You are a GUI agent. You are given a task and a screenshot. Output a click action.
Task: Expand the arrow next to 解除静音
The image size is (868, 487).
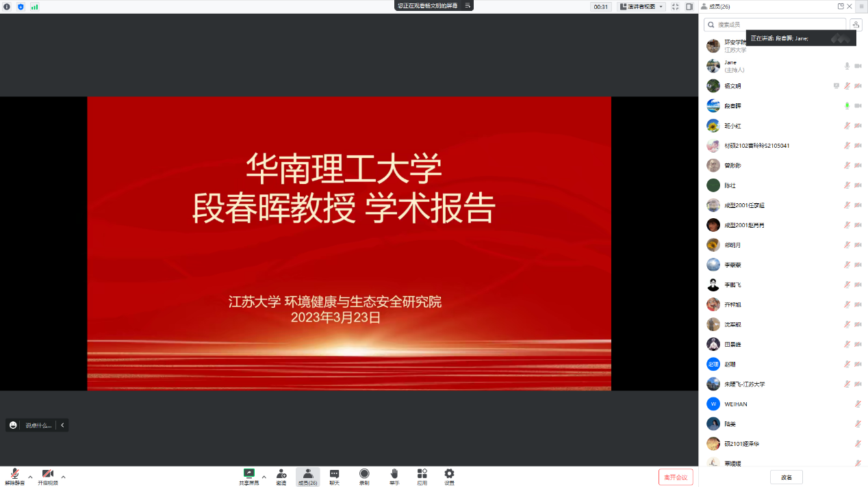[x=30, y=477]
